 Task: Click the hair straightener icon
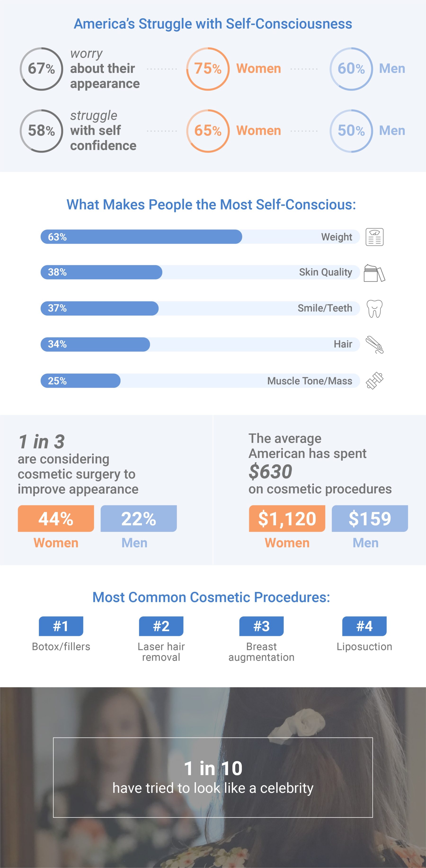pyautogui.click(x=374, y=345)
